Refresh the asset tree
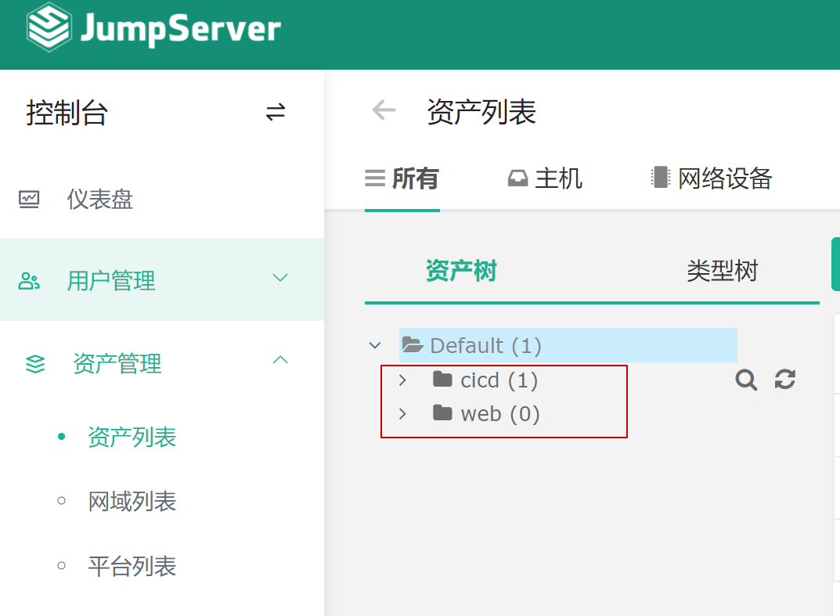Image resolution: width=840 pixels, height=616 pixels. click(785, 380)
